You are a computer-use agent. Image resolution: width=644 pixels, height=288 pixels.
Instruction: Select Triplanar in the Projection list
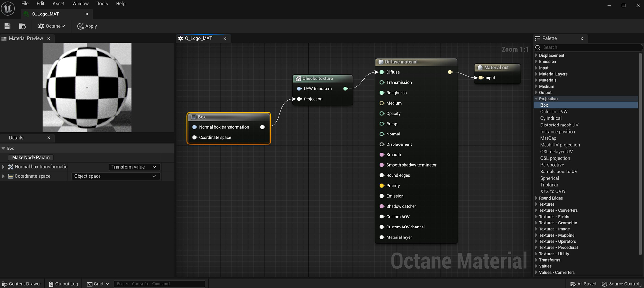549,185
